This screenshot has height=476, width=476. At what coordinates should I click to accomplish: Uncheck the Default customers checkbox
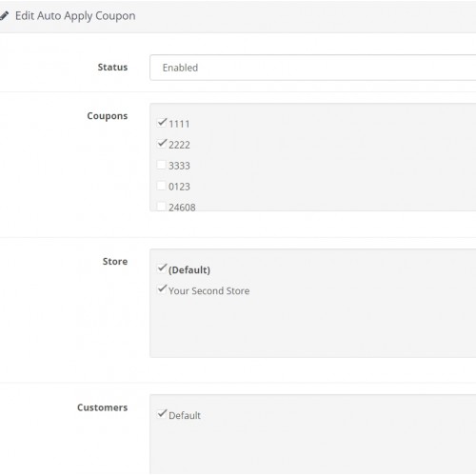(162, 414)
